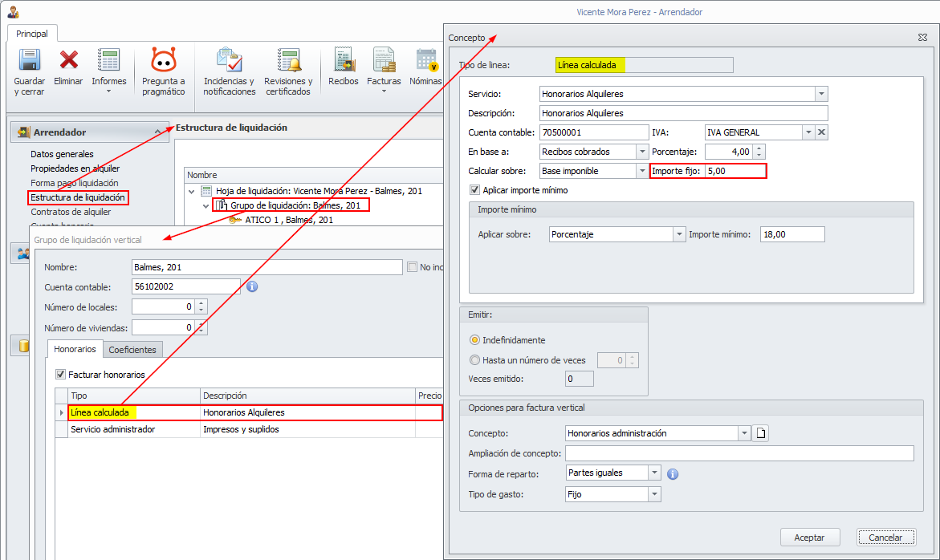Adjust Número de locales spinner
940x560 pixels.
pos(201,306)
